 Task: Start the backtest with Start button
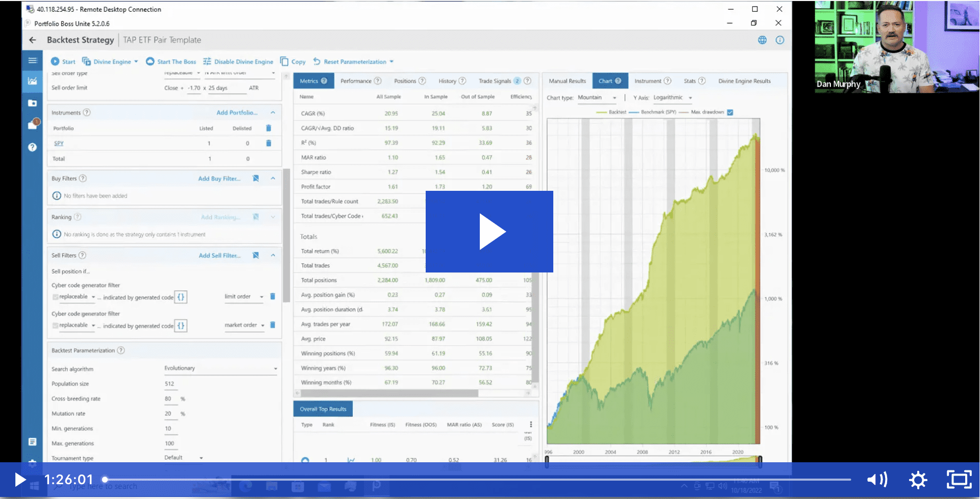(x=63, y=62)
